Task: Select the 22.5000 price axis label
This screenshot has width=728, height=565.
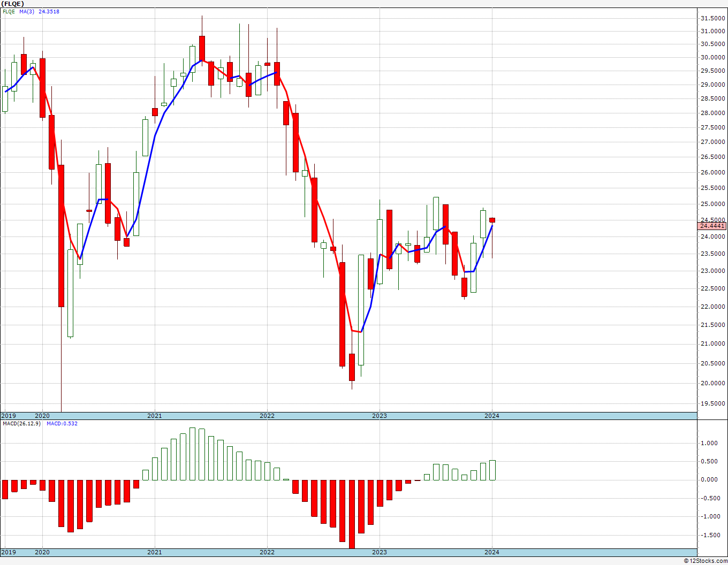Action: (x=713, y=288)
